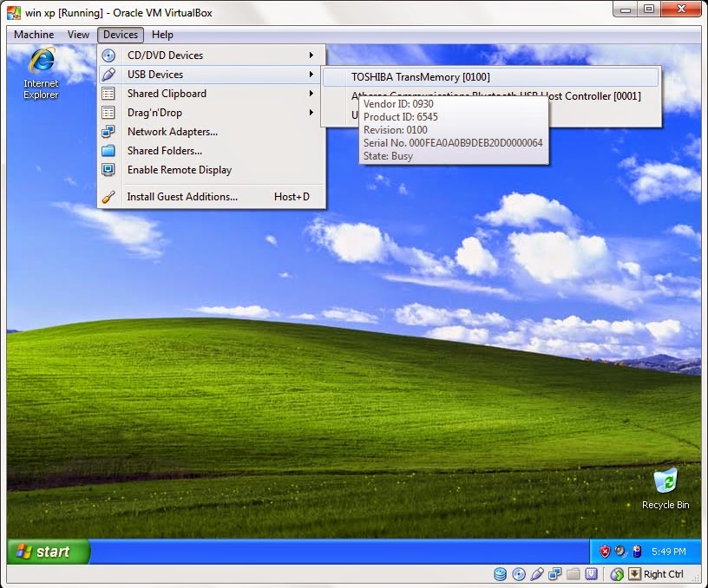708x588 pixels.
Task: Click the keyboard capture arrow icon
Action: 634,573
